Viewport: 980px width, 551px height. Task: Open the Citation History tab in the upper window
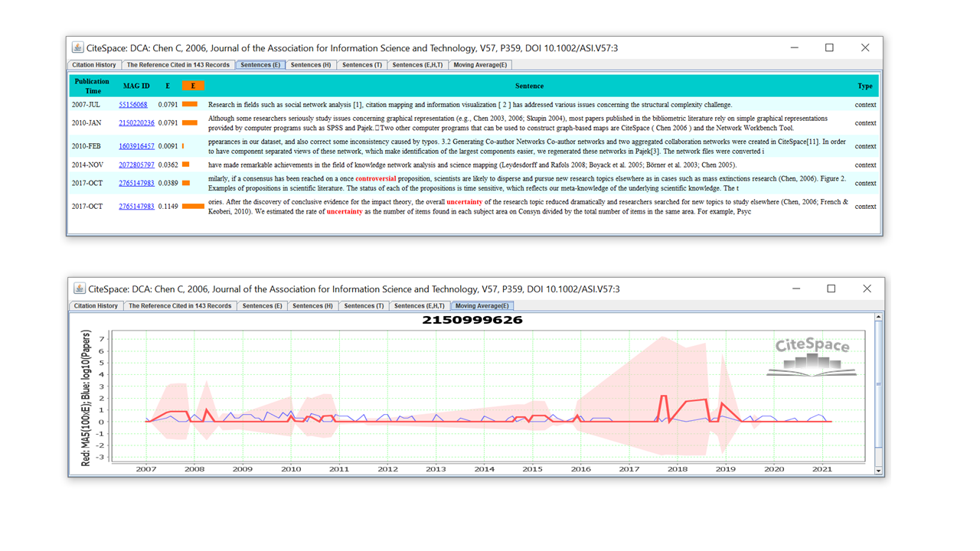tap(94, 65)
